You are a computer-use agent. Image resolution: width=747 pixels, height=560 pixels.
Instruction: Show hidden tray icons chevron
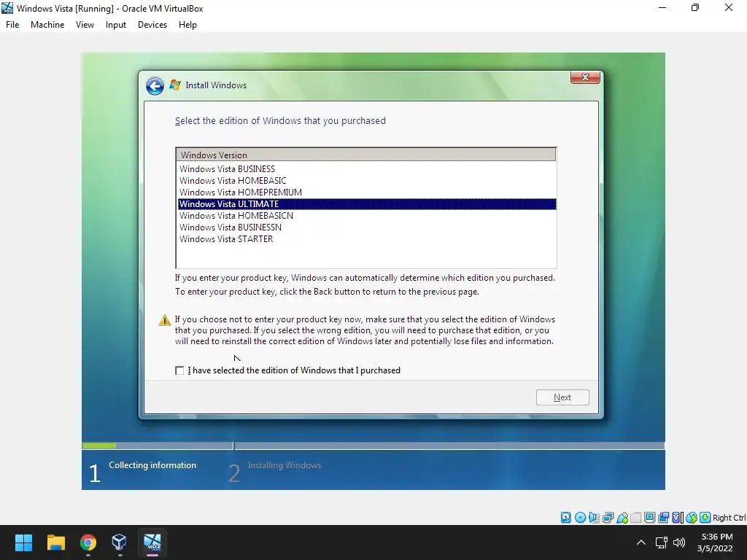[x=641, y=542]
